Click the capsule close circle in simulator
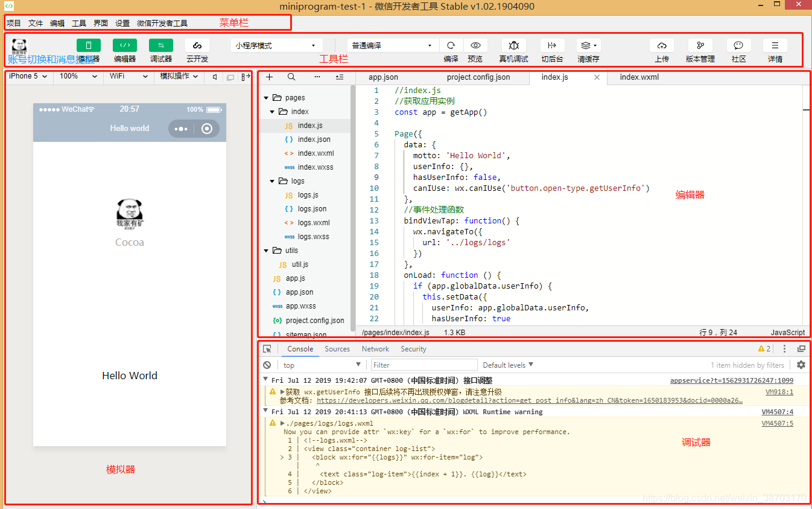Viewport: 812px width, 509px height. 207,129
